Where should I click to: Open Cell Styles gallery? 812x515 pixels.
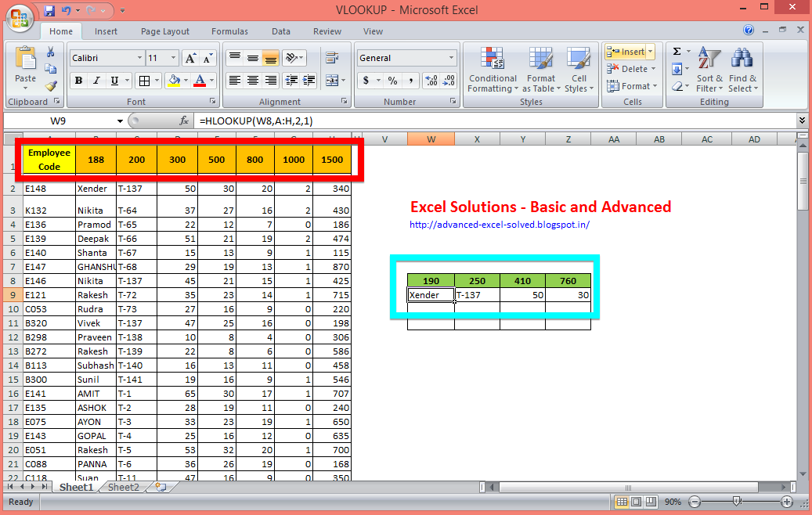(579, 70)
